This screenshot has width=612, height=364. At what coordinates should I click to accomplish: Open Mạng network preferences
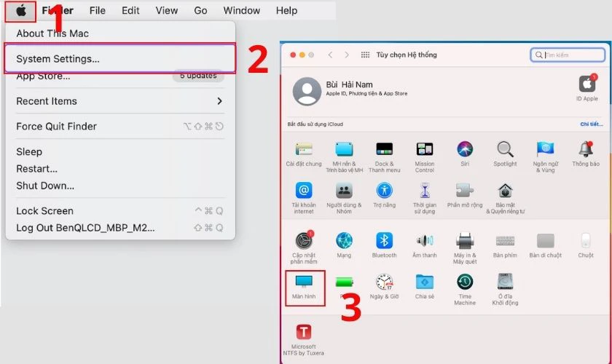pyautogui.click(x=344, y=240)
